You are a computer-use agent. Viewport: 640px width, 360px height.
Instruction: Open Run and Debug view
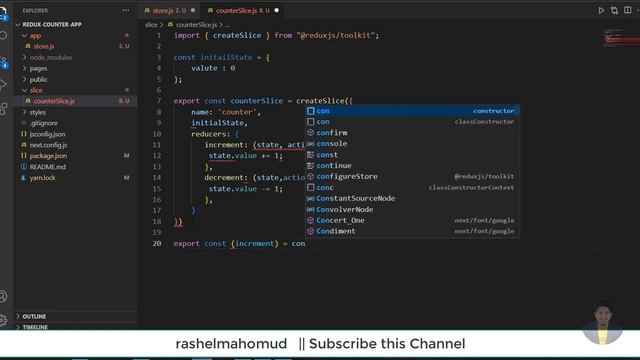(4, 84)
